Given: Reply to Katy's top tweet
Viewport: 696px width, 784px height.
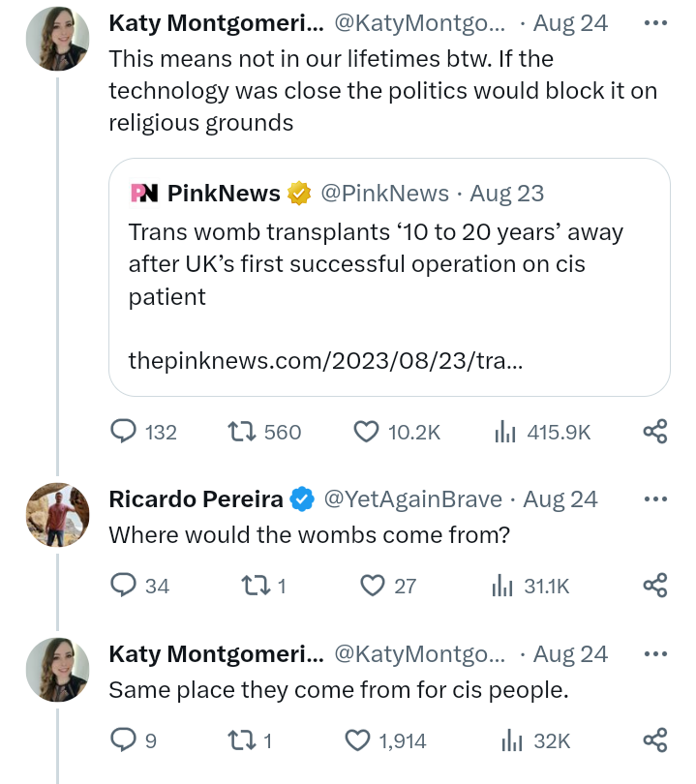Looking at the screenshot, I should pos(123,432).
